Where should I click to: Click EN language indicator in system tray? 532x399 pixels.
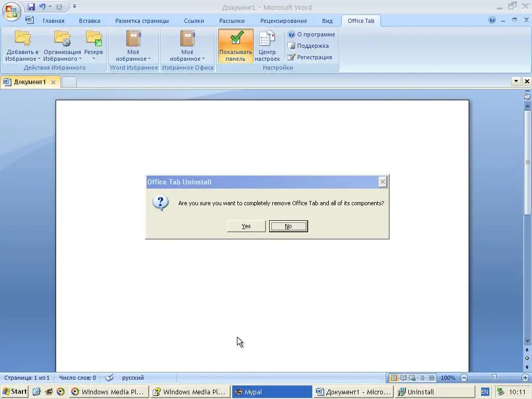[x=485, y=392]
